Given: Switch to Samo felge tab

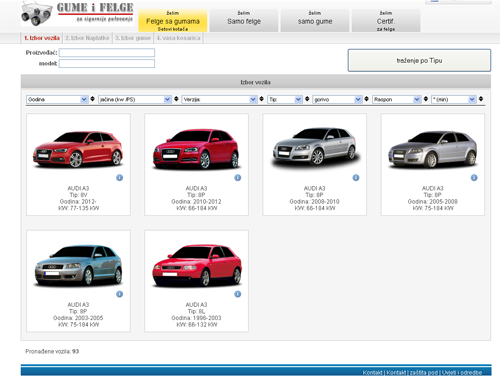Looking at the screenshot, I should pyautogui.click(x=244, y=21).
